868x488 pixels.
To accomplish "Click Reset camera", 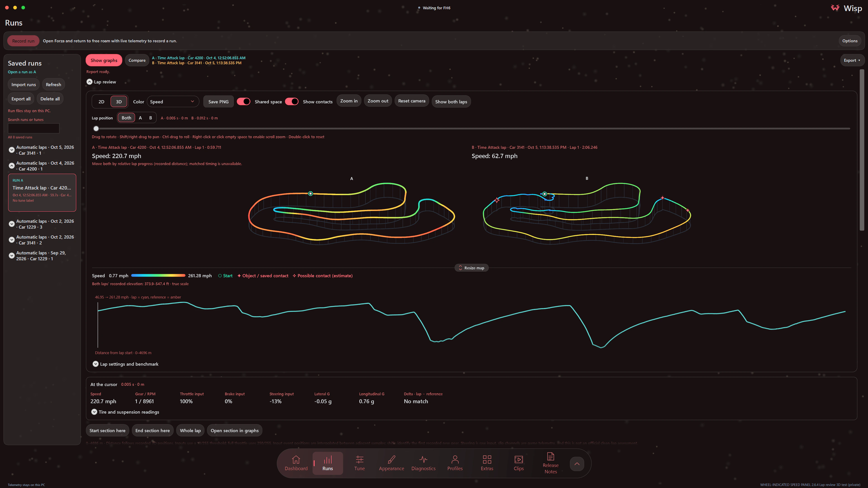I will [x=411, y=101].
